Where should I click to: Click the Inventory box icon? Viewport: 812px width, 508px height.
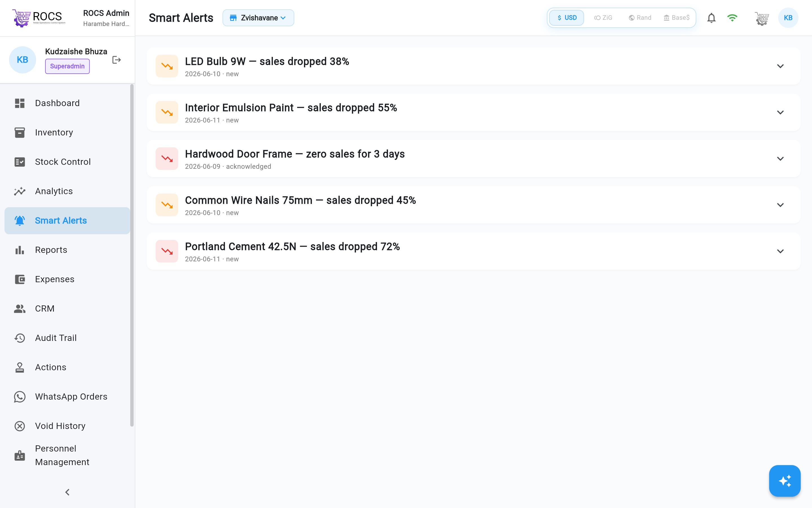coord(20,132)
